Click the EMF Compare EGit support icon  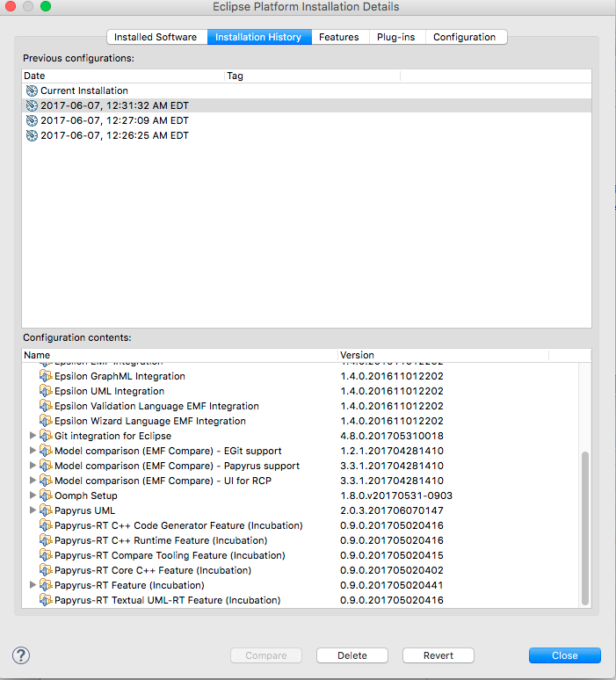pos(46,451)
